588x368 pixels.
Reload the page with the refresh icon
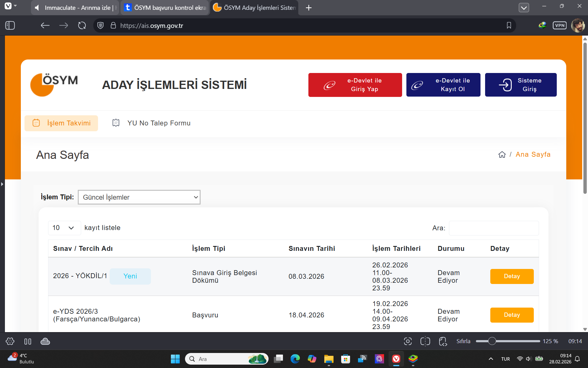[82, 25]
